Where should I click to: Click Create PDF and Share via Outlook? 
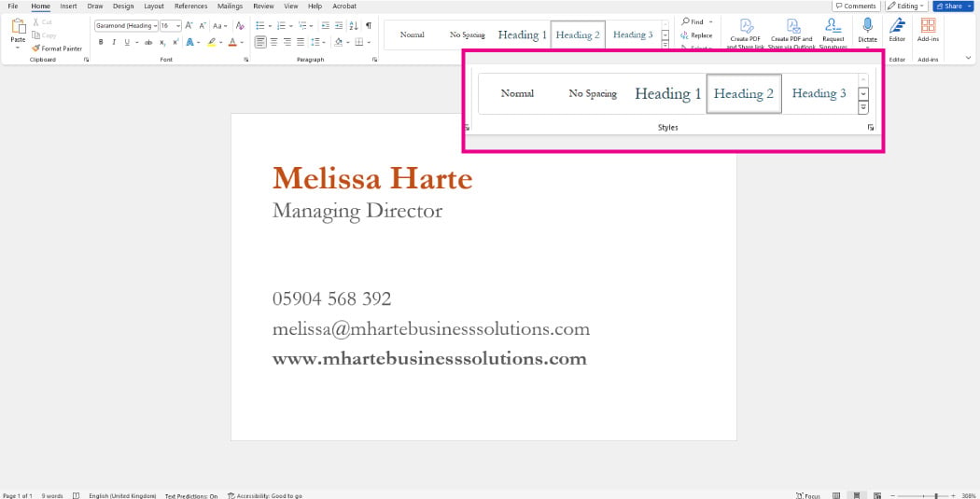791,34
